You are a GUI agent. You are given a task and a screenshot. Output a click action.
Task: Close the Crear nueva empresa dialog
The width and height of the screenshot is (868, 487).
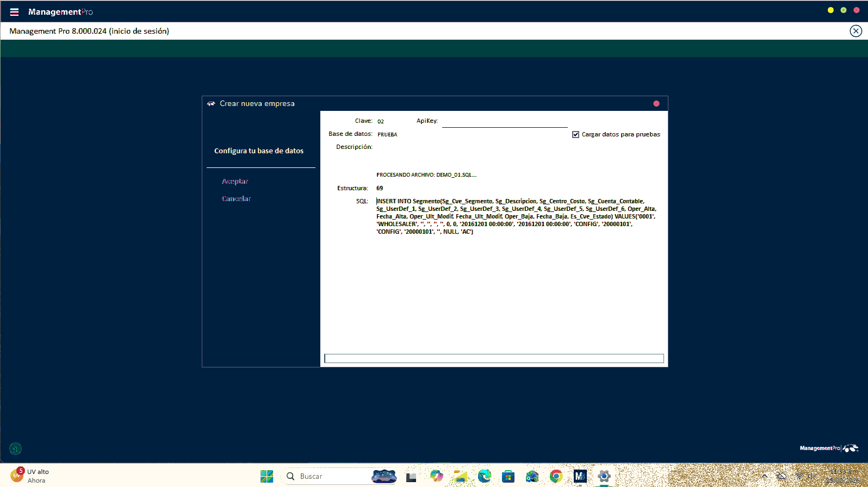[656, 104]
